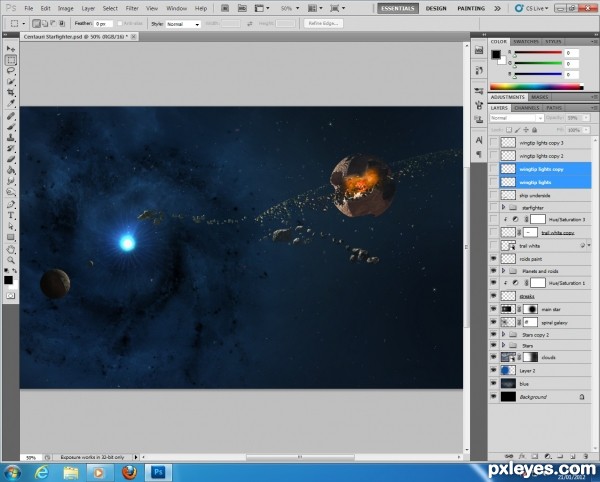Select the Zoom tool
The height and width of the screenshot is (482, 600).
point(11,261)
